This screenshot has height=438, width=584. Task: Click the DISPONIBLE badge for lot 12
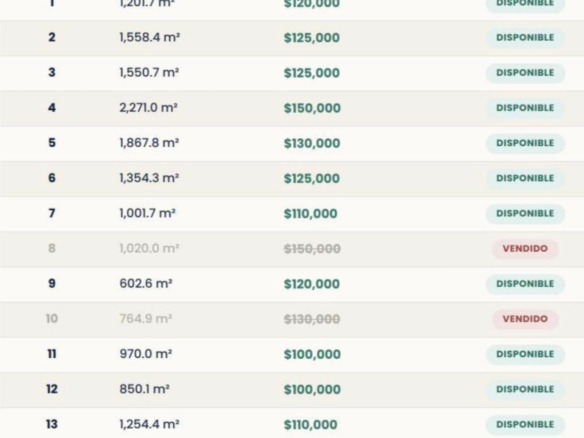(x=525, y=389)
